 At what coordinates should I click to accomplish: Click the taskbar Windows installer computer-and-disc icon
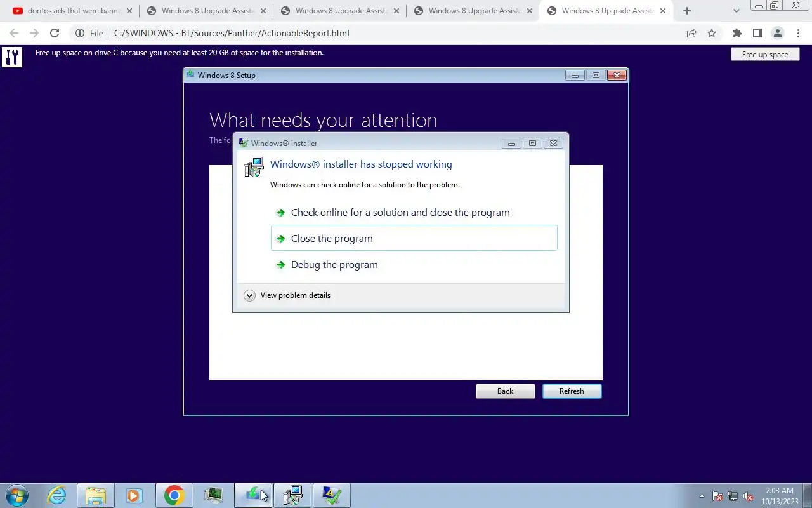(x=292, y=495)
